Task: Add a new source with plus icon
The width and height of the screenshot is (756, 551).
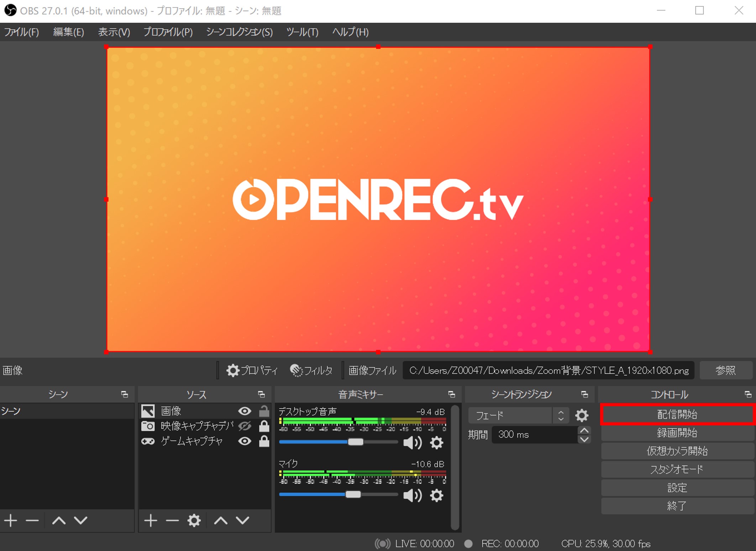Action: [151, 520]
